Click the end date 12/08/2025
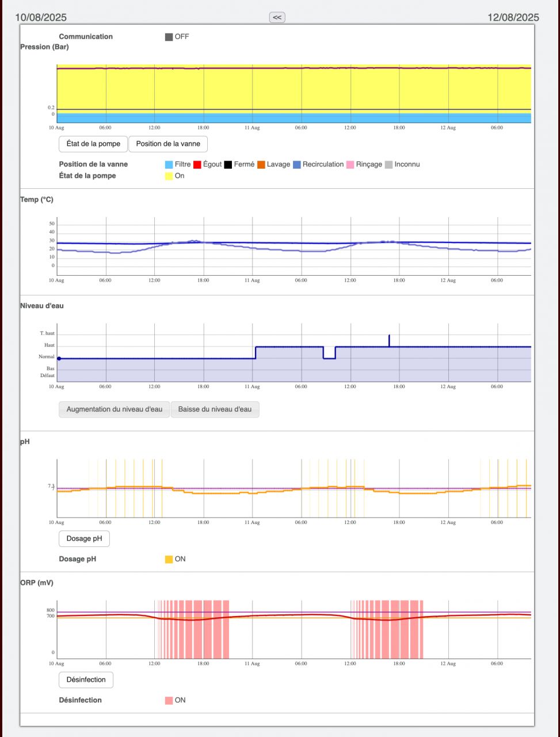560x737 pixels. [513, 17]
